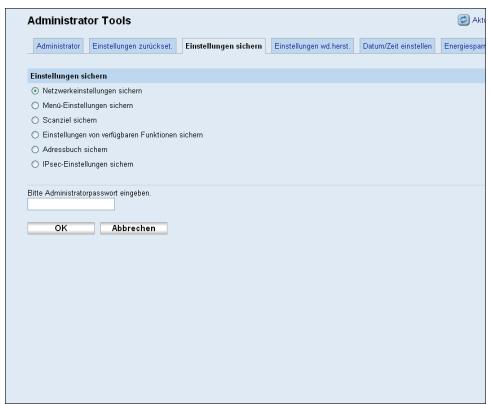Select Scanziel sichern radio button
The width and height of the screenshot is (490, 404).
35,120
